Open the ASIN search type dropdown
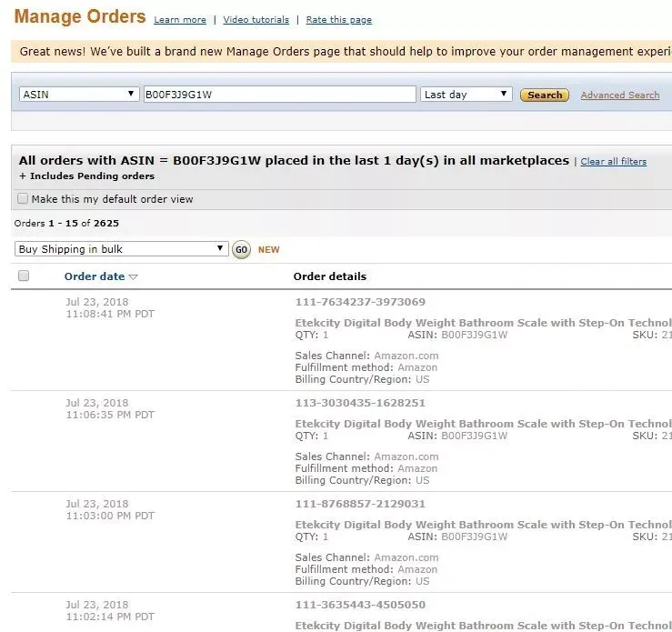Image resolution: width=672 pixels, height=632 pixels. (x=79, y=95)
